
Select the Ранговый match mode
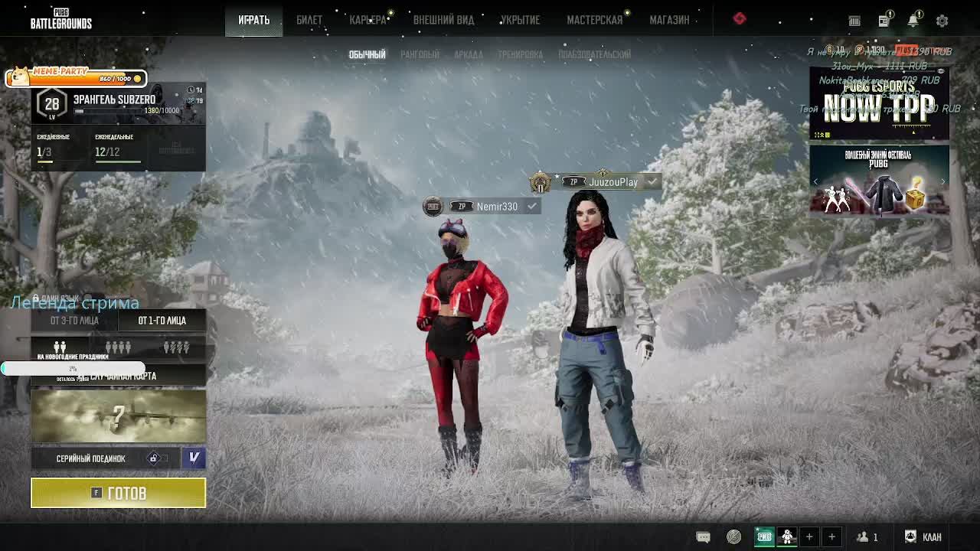coord(420,54)
